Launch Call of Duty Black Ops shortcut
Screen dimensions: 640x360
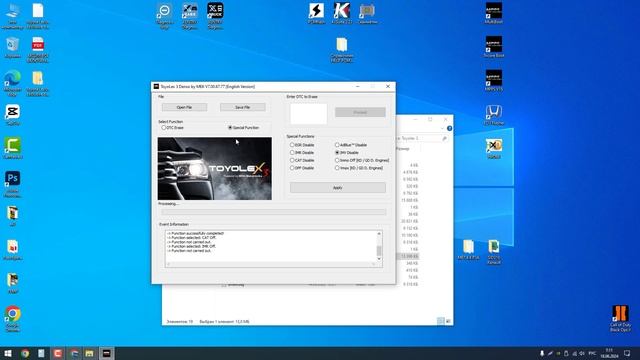[620, 318]
